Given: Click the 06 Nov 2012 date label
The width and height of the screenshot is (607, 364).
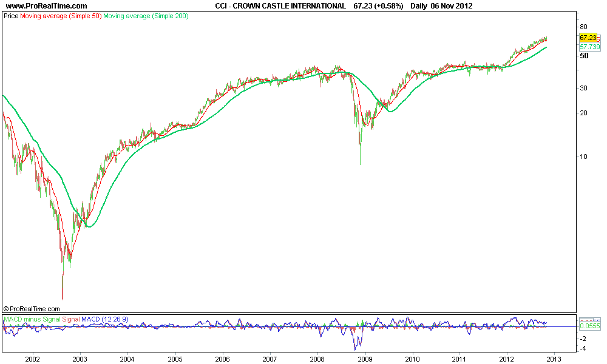Looking at the screenshot, I should pyautogui.click(x=452, y=6).
